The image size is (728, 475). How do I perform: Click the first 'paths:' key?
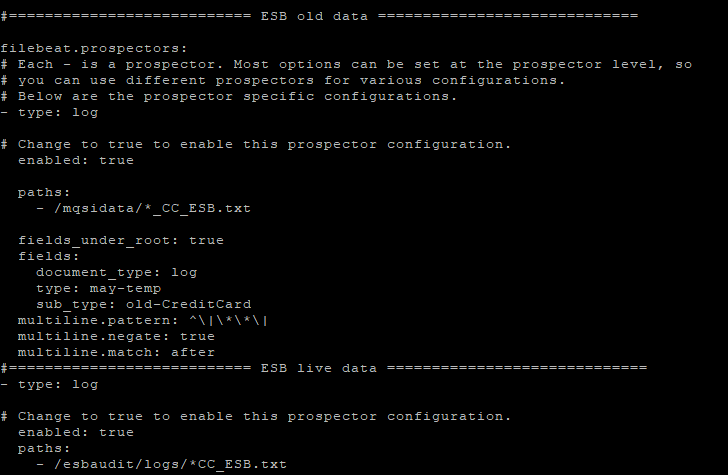pyautogui.click(x=44, y=192)
